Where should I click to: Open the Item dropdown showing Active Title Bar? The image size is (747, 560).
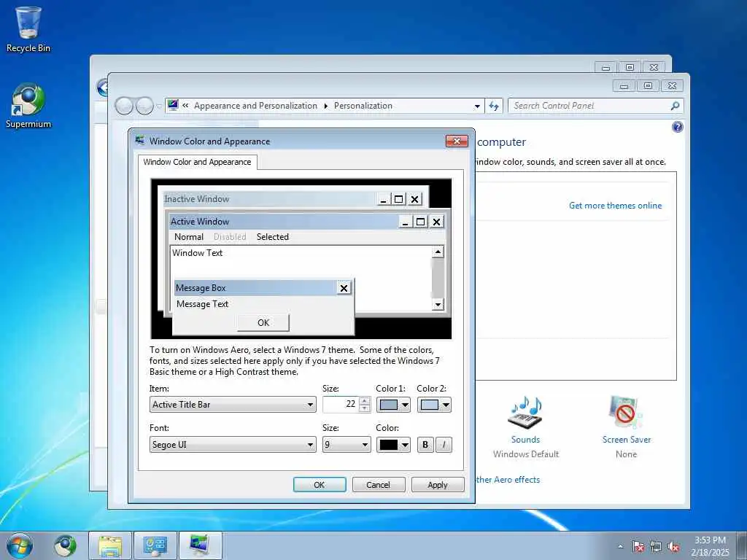point(233,404)
